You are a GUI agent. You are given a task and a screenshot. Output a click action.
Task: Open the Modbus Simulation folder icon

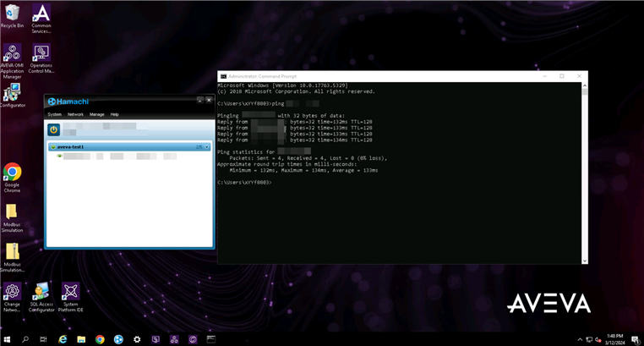click(12, 217)
